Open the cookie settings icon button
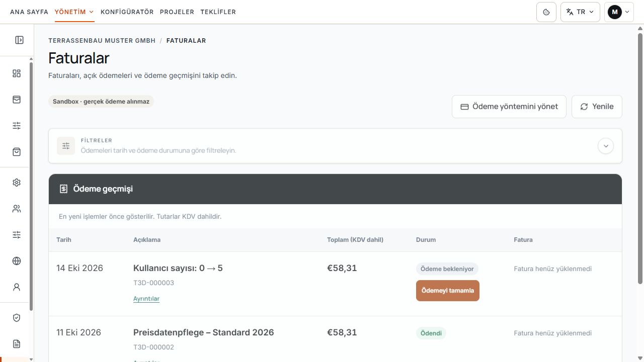 [x=546, y=12]
